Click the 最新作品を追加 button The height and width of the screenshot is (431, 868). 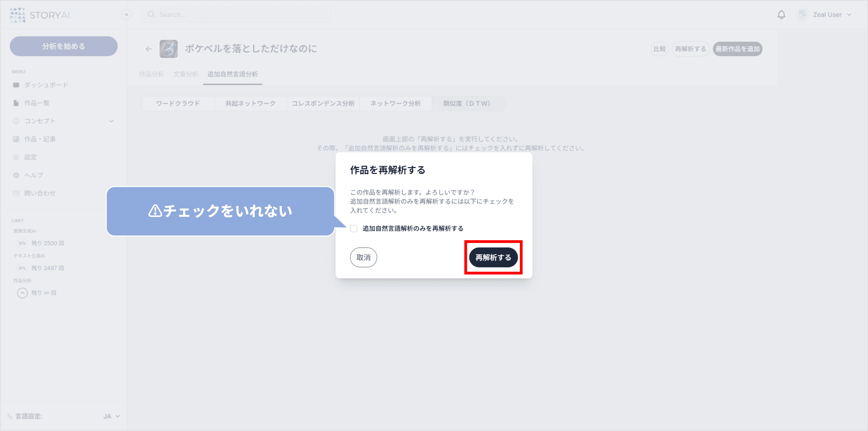(x=737, y=49)
